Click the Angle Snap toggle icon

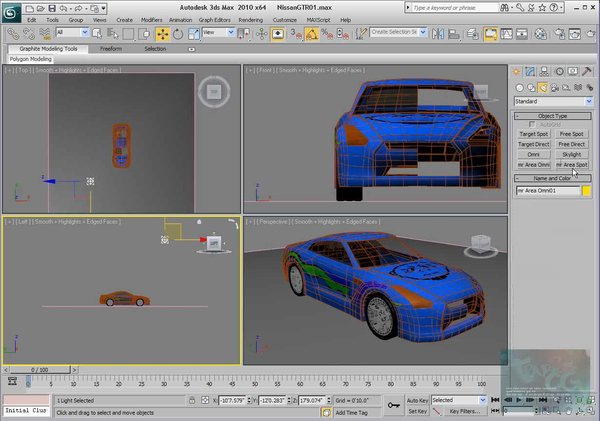coord(312,34)
